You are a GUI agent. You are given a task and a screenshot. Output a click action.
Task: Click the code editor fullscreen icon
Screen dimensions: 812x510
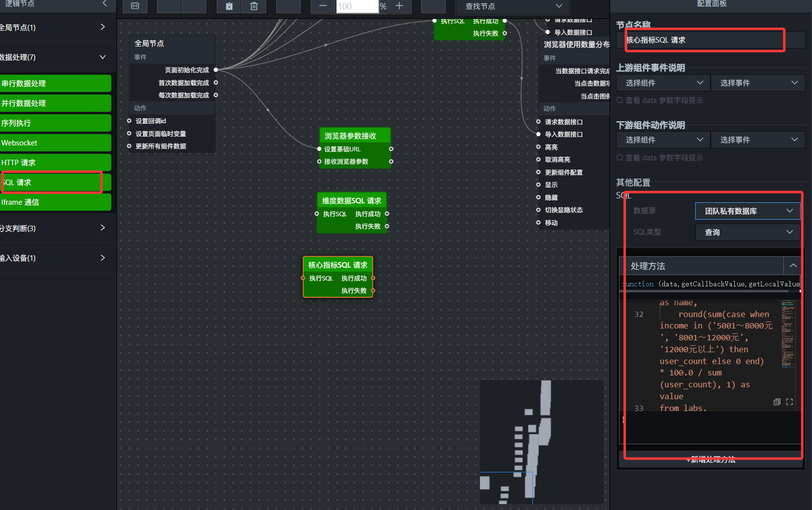(789, 402)
